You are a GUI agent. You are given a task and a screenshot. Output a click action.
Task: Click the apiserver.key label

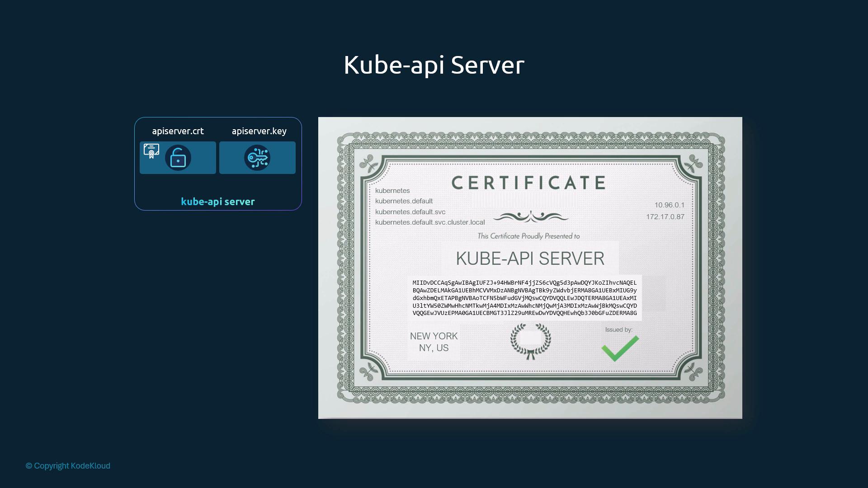pos(259,131)
